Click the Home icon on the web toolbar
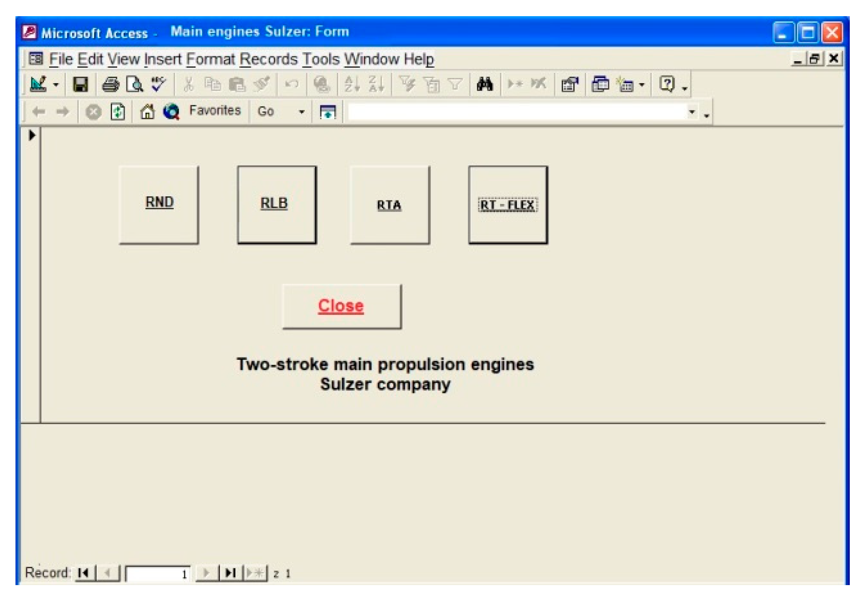 click(x=147, y=112)
